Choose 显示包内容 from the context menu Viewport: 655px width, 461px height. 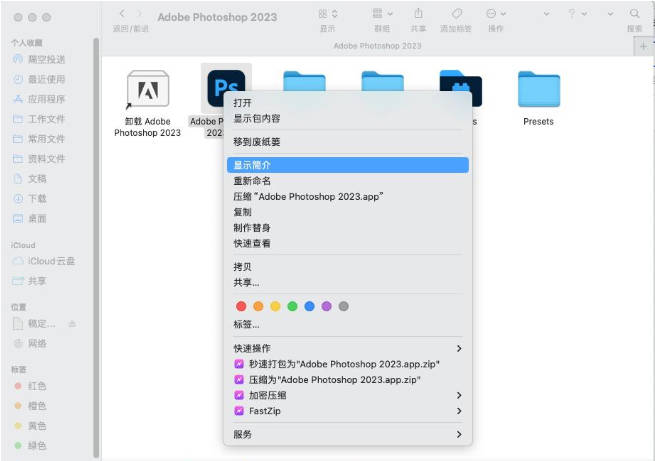click(348, 119)
